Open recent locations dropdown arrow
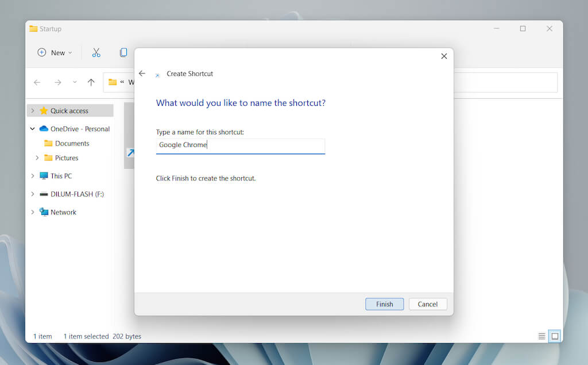The width and height of the screenshot is (588, 365). point(75,82)
